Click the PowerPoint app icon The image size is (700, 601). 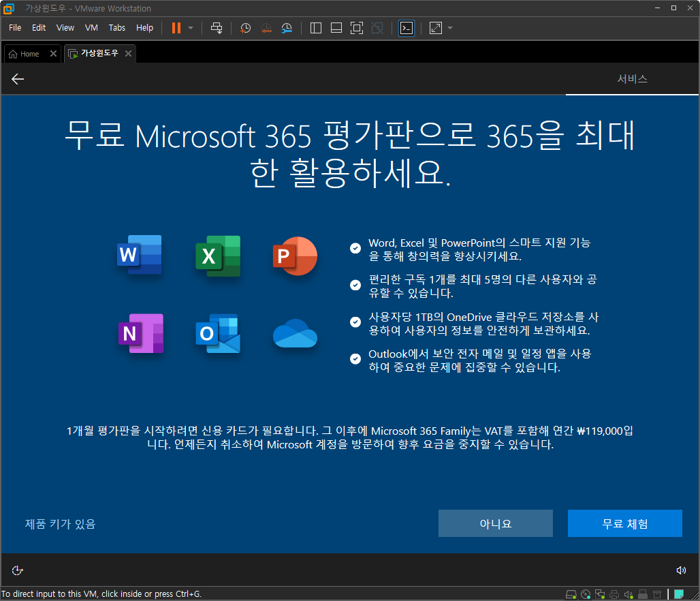point(295,256)
